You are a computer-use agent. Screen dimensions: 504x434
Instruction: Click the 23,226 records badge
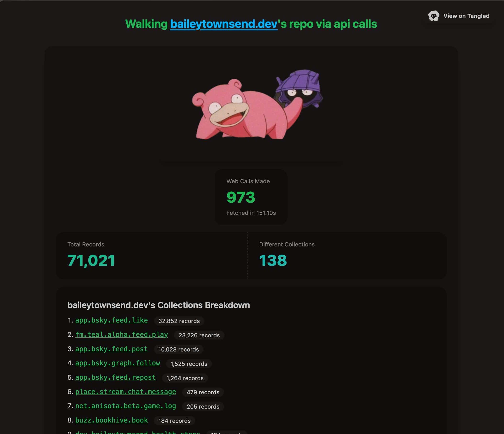(199, 335)
